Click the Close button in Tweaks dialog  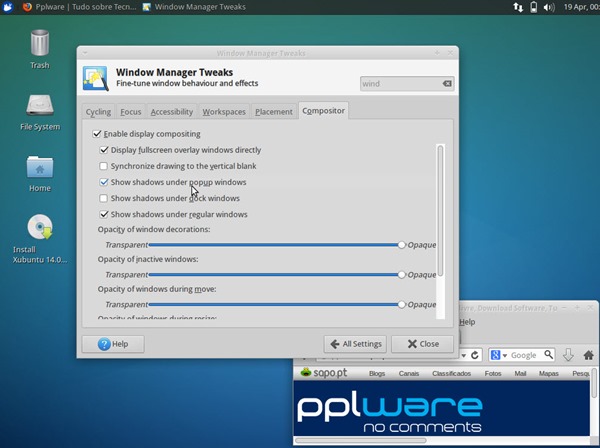(422, 344)
